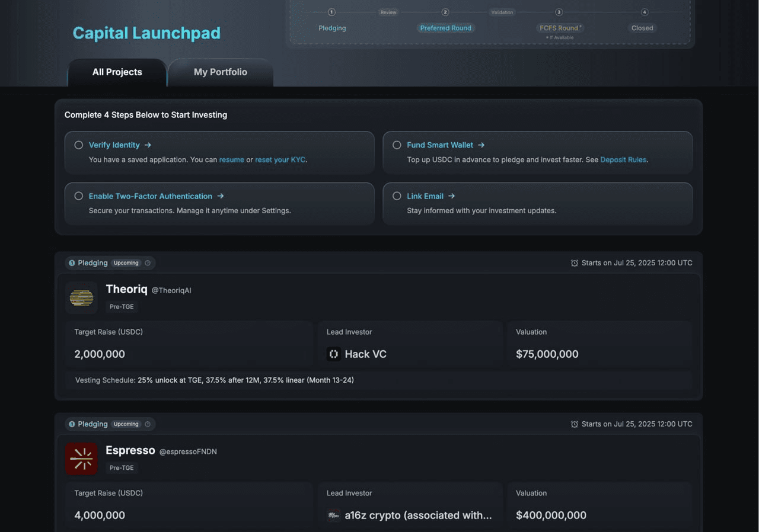Image resolution: width=759 pixels, height=532 pixels.
Task: Click the alarm clock icon on Theoriq's row
Action: (574, 263)
